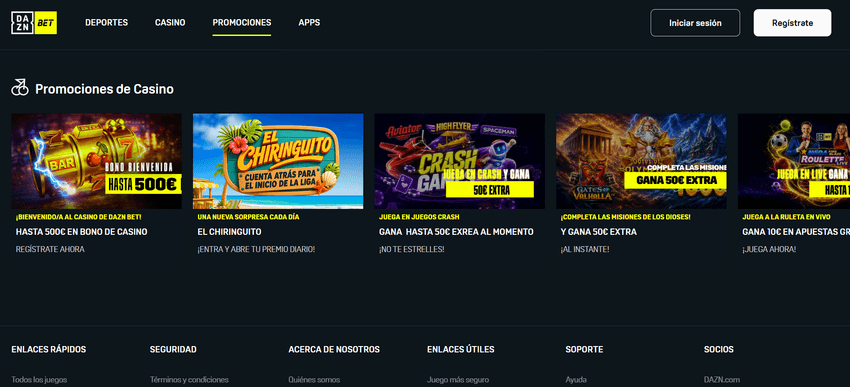
Task: Click the 'Y GANA 50€ EXTRA' title
Action: pos(598,232)
